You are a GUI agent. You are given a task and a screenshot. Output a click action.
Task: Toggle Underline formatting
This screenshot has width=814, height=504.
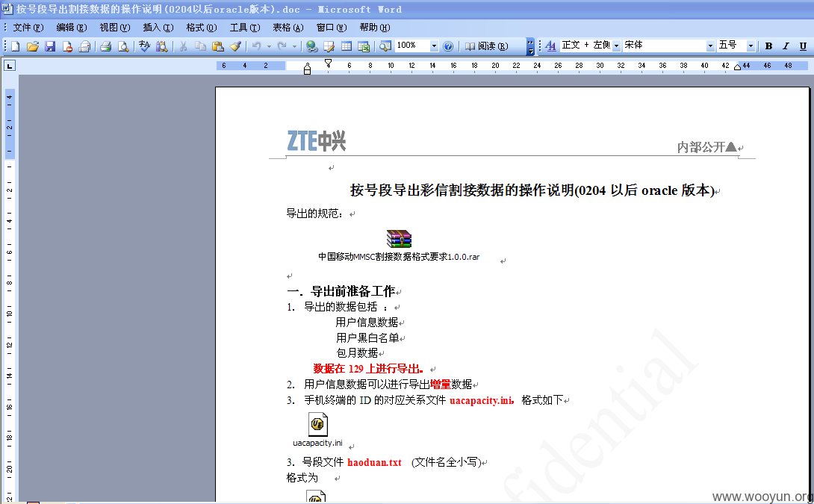pyautogui.click(x=803, y=46)
